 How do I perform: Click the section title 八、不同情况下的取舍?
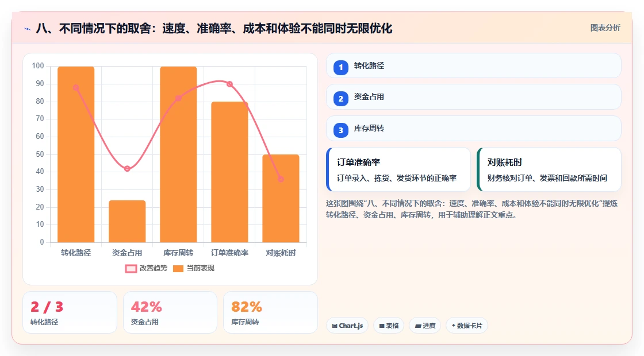pyautogui.click(x=214, y=28)
